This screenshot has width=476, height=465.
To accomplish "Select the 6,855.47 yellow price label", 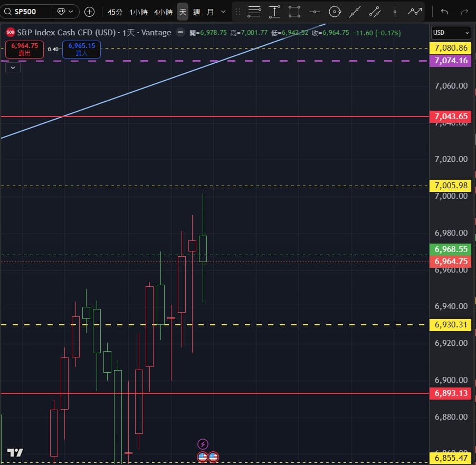I will 451,458.
